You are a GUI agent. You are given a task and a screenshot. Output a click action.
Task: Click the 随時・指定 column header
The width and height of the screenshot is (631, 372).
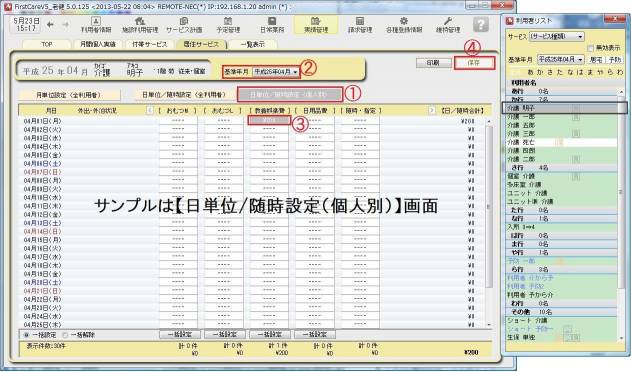[x=360, y=110]
